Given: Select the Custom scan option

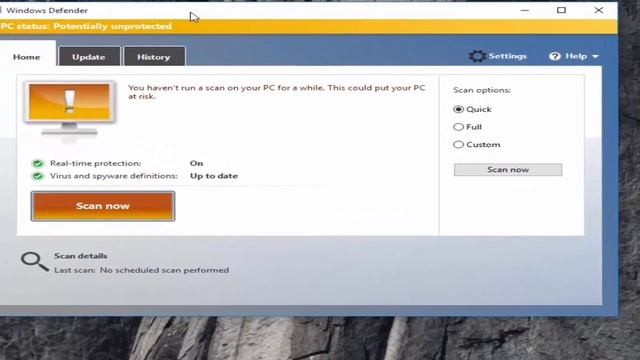Looking at the screenshot, I should 458,144.
